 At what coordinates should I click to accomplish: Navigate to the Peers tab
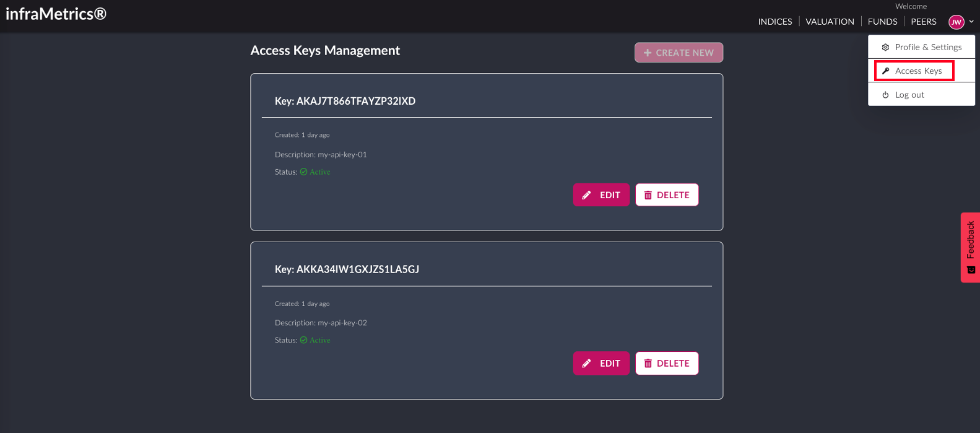point(923,22)
